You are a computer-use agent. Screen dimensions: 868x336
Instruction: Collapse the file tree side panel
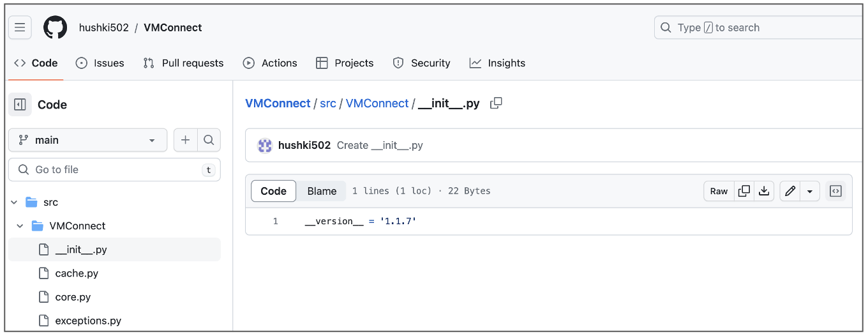[20, 104]
